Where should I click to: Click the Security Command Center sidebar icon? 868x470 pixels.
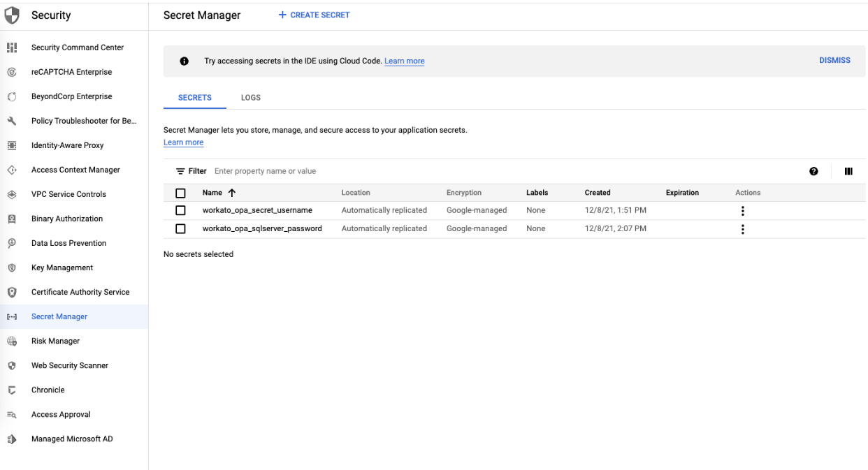[x=11, y=47]
